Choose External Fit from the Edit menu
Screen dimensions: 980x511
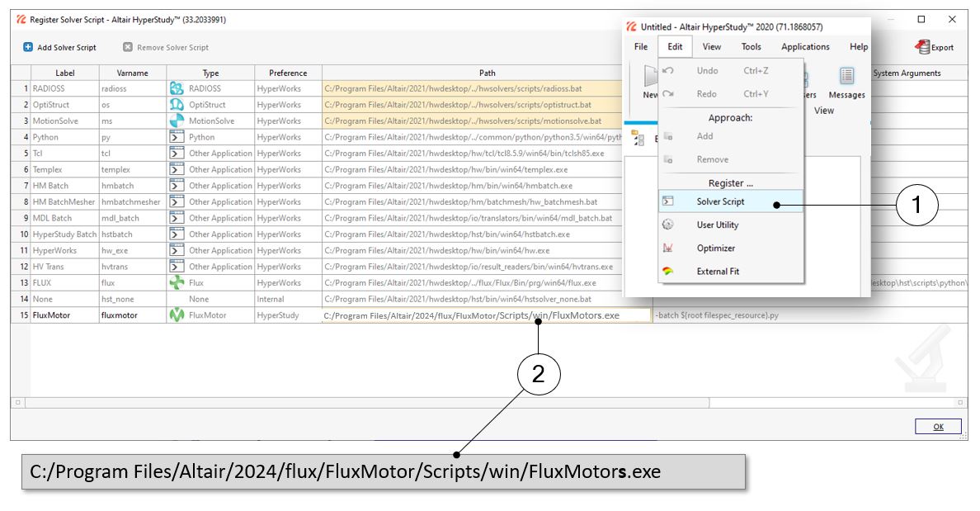[x=718, y=271]
